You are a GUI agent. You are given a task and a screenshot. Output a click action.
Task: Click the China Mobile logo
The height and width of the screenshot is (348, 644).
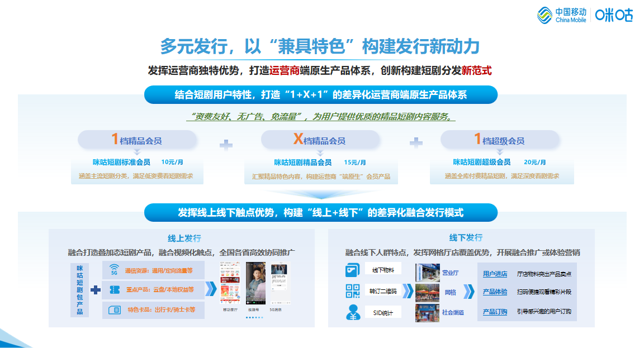click(561, 15)
